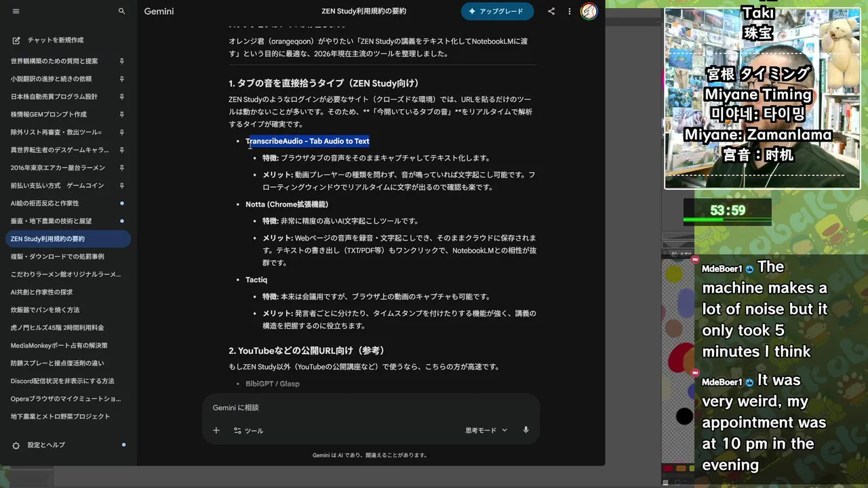This screenshot has height=488, width=868.
Task: Click pin icon beside 日本株自動売買プログラム設計
Action: pos(122,96)
